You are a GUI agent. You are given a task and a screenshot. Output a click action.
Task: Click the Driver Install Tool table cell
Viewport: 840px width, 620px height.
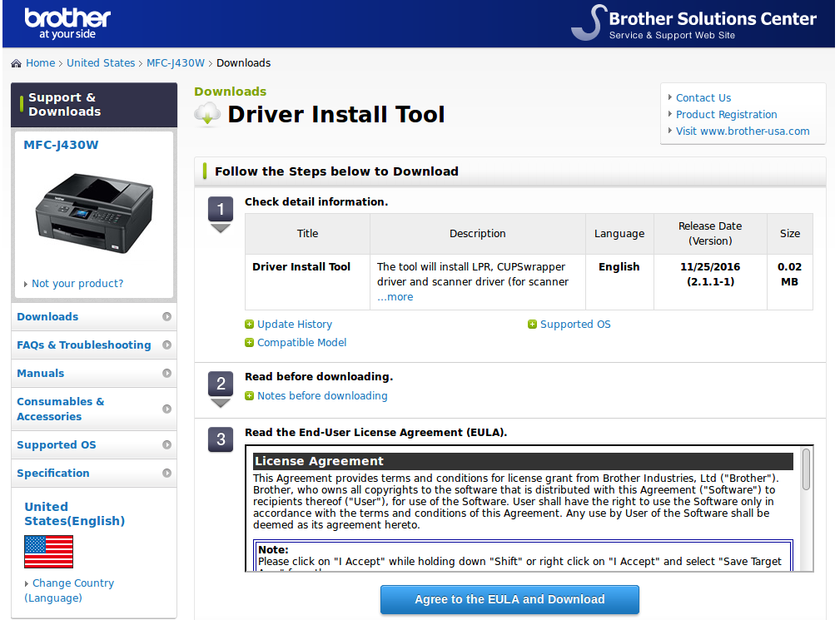pos(307,282)
